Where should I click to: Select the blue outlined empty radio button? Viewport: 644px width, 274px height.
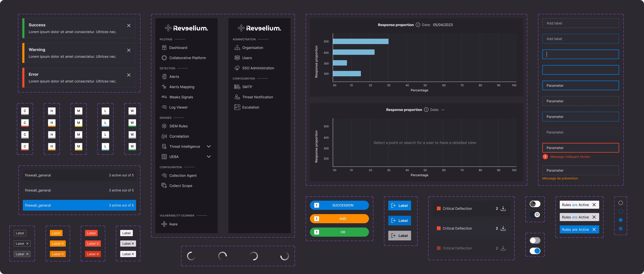(621, 211)
